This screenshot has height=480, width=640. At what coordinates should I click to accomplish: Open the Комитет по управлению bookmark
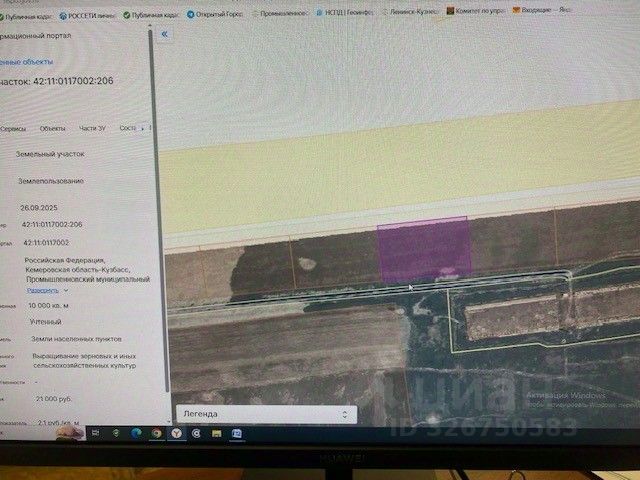coord(475,11)
